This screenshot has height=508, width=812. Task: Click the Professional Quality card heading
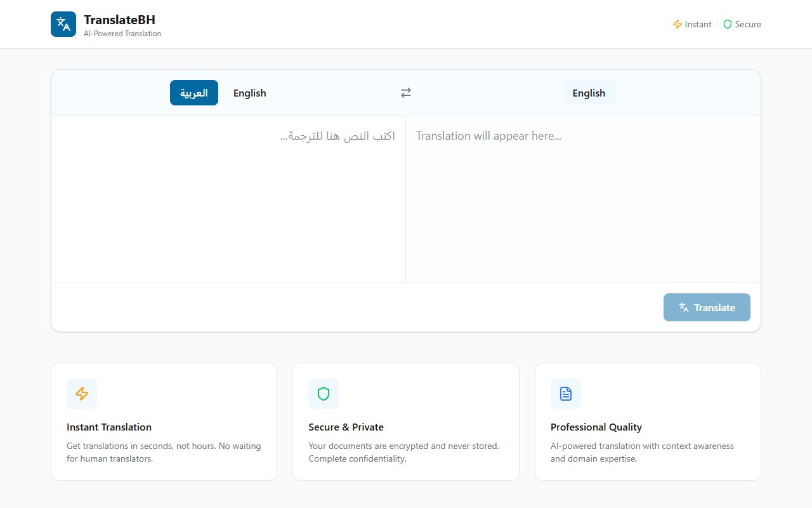596,427
